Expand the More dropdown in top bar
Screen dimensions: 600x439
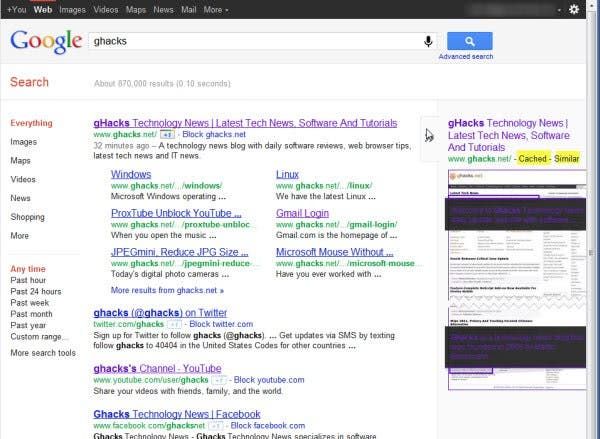coord(216,10)
